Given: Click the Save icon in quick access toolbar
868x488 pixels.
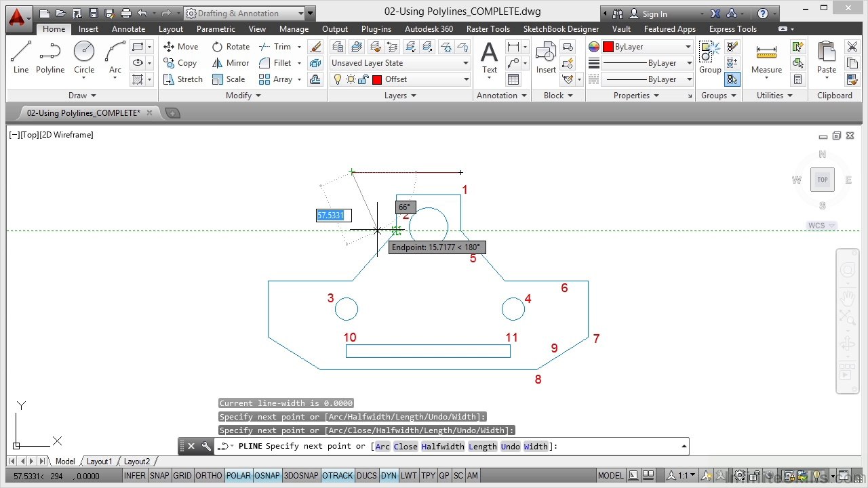Looking at the screenshot, I should [x=93, y=14].
